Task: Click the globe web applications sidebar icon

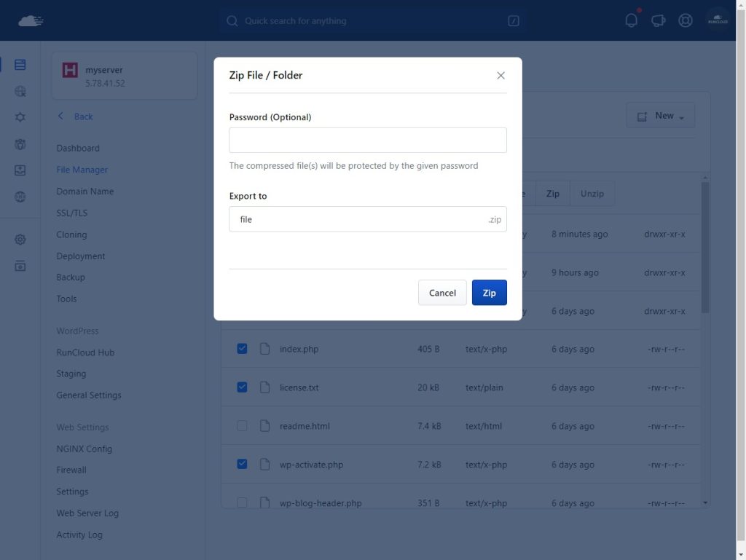Action: point(20,91)
